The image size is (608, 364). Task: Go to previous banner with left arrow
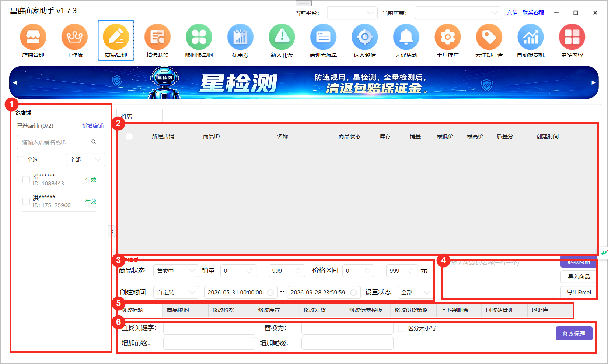[x=15, y=82]
